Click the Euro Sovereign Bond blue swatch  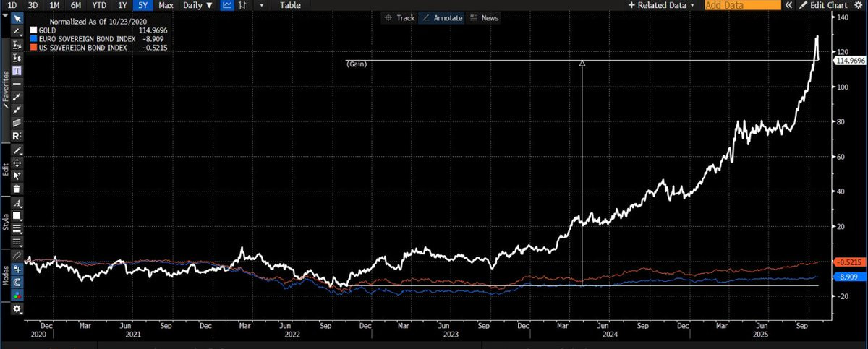tap(33, 39)
